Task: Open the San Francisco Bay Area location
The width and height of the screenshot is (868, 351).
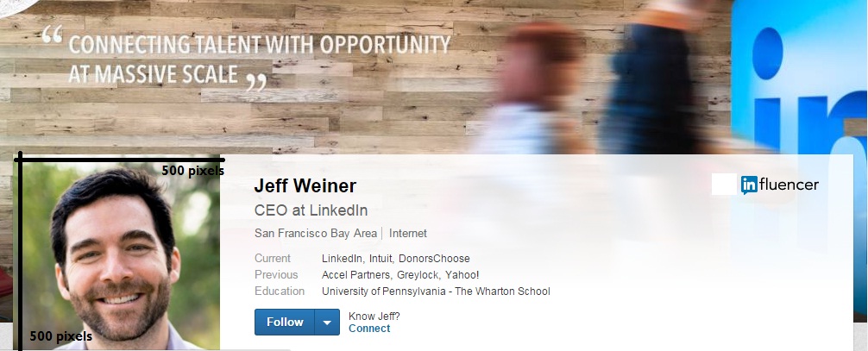Action: tap(316, 234)
